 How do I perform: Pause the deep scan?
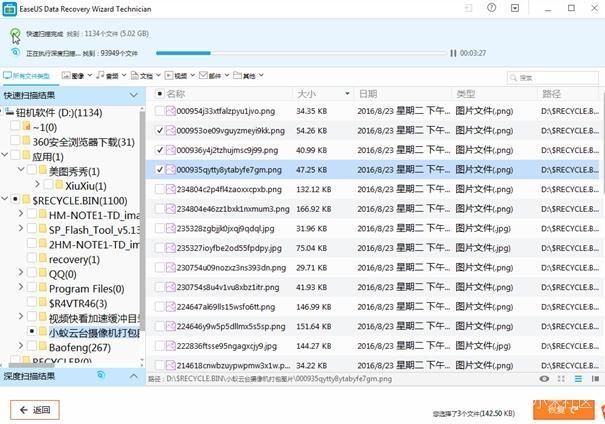tap(453, 53)
